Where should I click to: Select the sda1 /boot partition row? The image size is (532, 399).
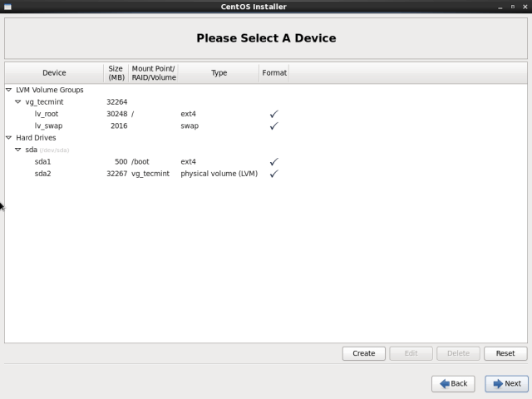43,162
